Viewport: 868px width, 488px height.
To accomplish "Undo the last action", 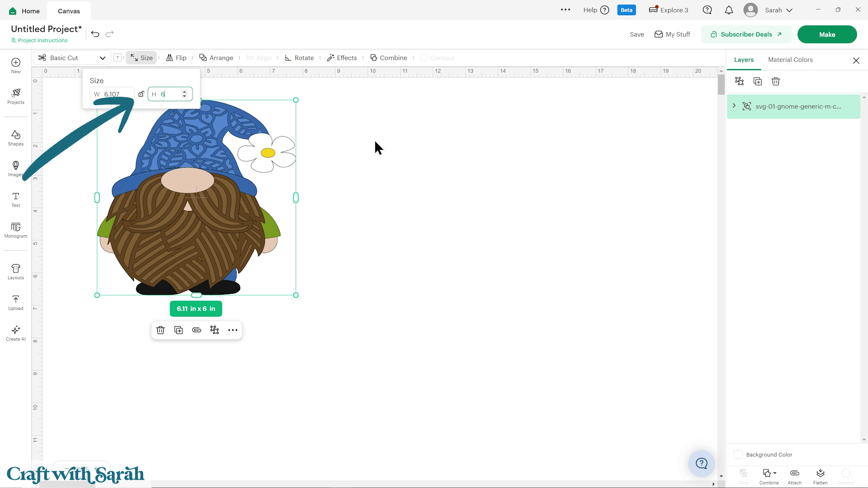I will [95, 34].
